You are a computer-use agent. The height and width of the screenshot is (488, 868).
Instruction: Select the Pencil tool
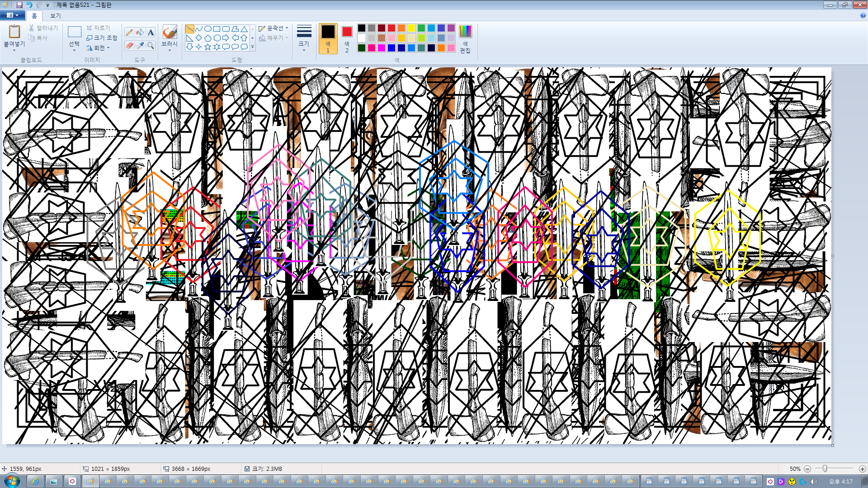tap(129, 32)
